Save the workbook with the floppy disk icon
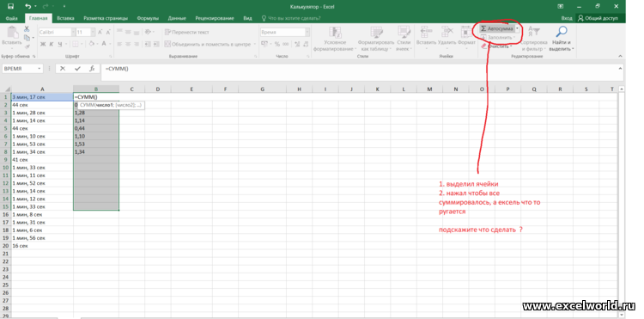 10,6
